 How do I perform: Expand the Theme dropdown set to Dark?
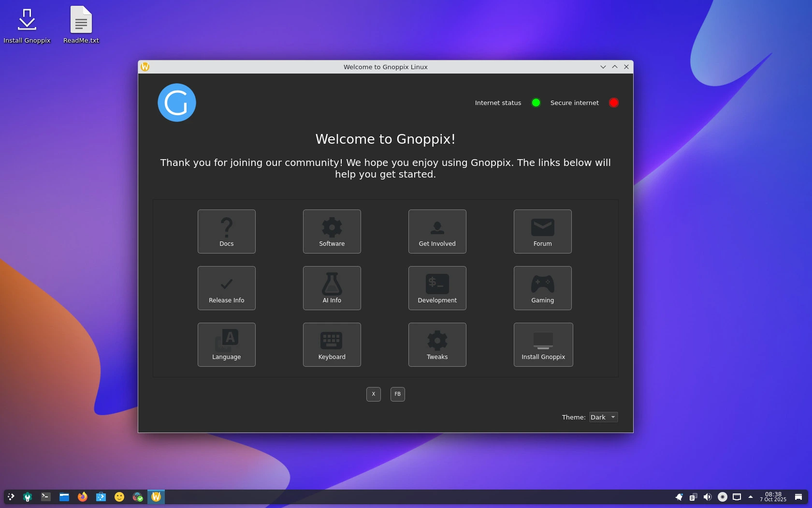coord(603,417)
